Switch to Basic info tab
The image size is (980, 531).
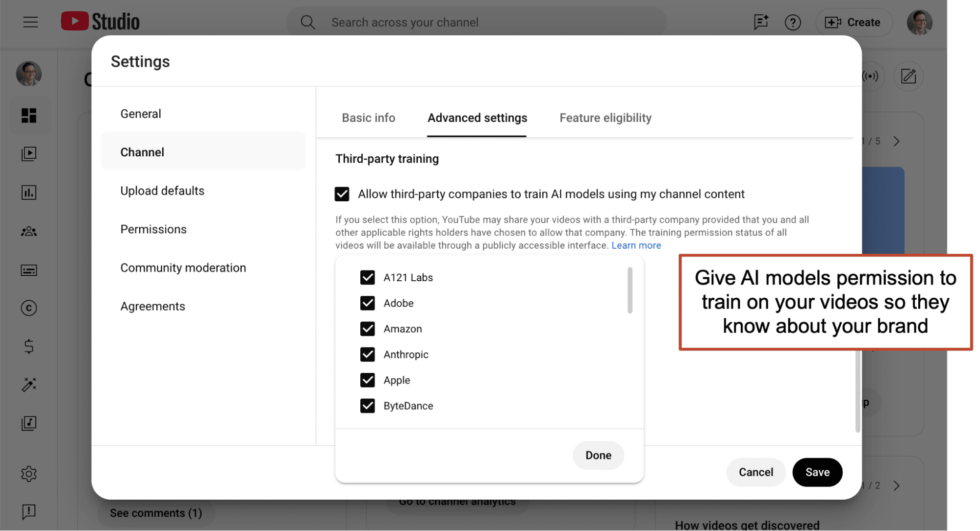368,118
